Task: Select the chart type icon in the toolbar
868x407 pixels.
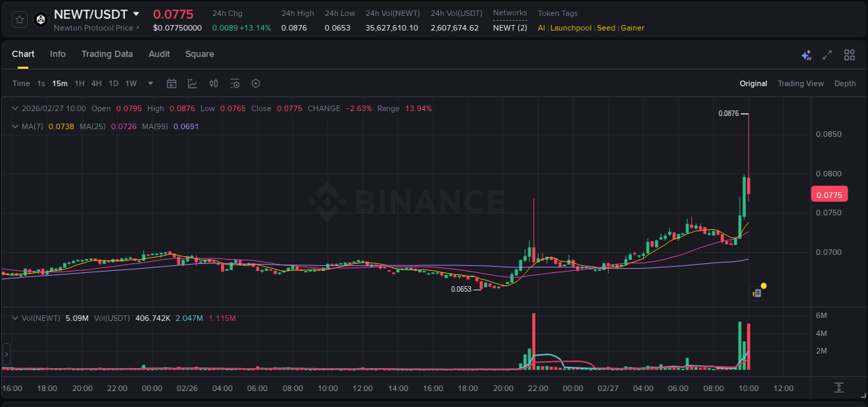Action: pos(192,83)
